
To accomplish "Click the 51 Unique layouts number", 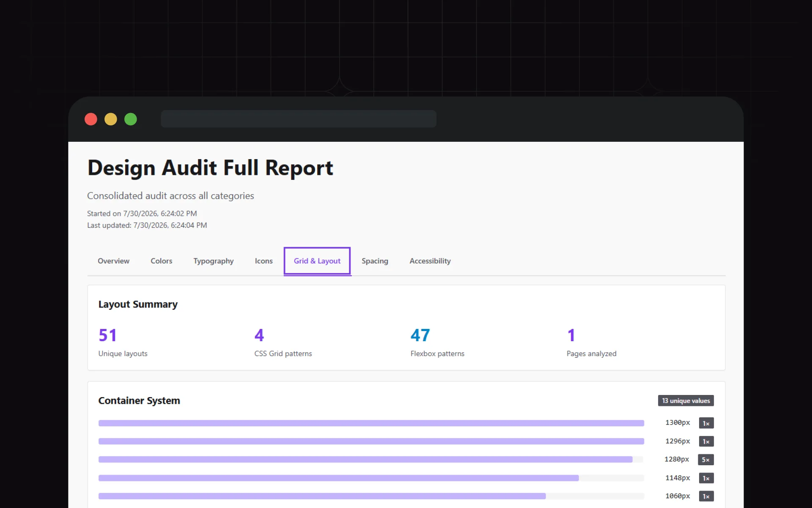I will 107,335.
